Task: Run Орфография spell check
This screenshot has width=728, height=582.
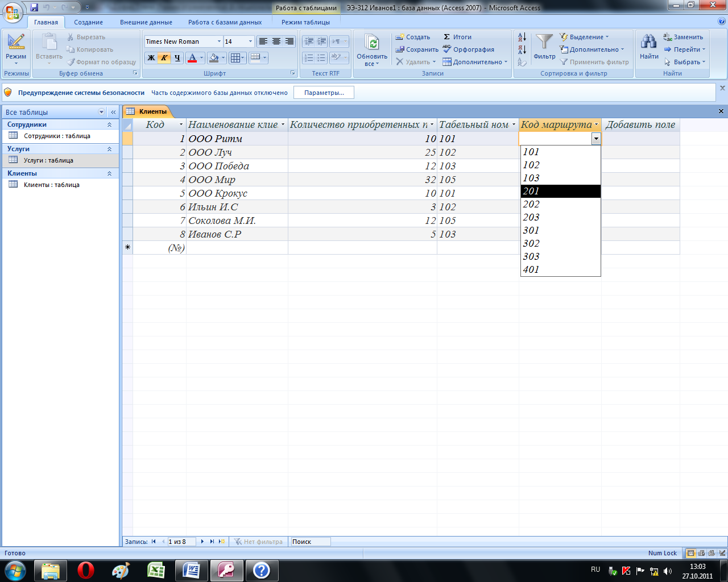Action: [x=468, y=49]
